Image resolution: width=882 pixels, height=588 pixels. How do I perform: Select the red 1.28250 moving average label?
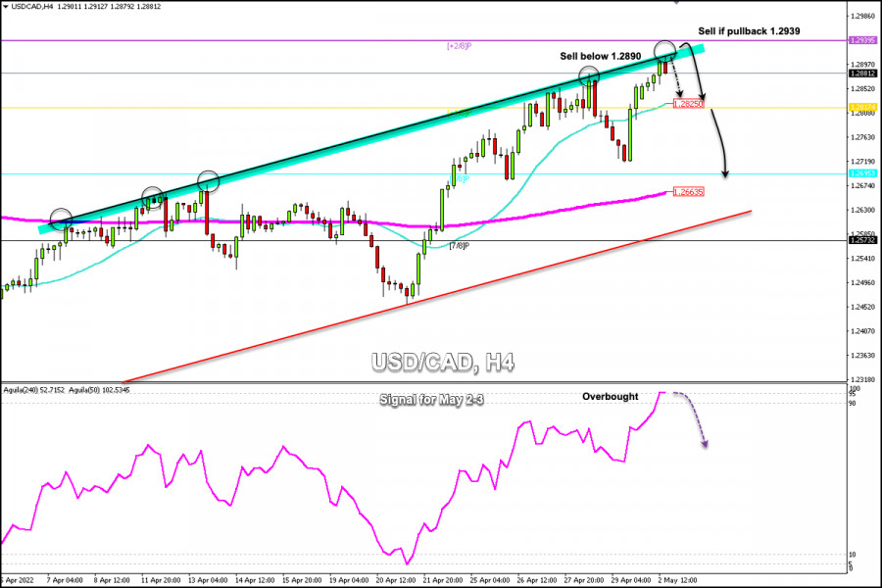(x=689, y=104)
